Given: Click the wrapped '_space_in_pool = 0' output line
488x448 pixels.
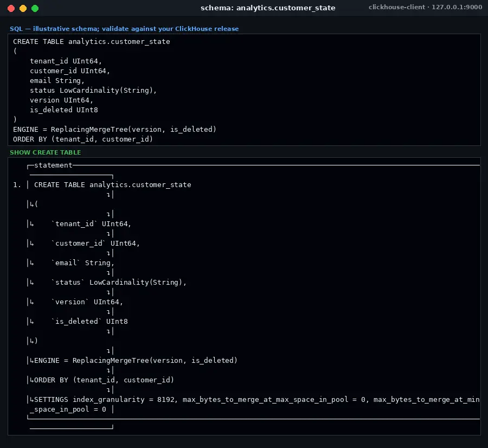Looking at the screenshot, I should point(68,409).
